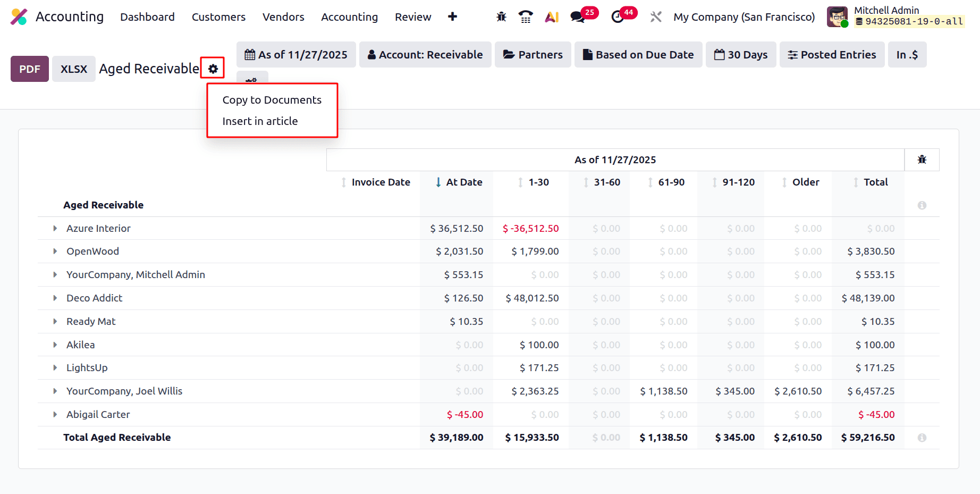
Task: Click info icon on Total Aged Receivable row
Action: point(922,438)
